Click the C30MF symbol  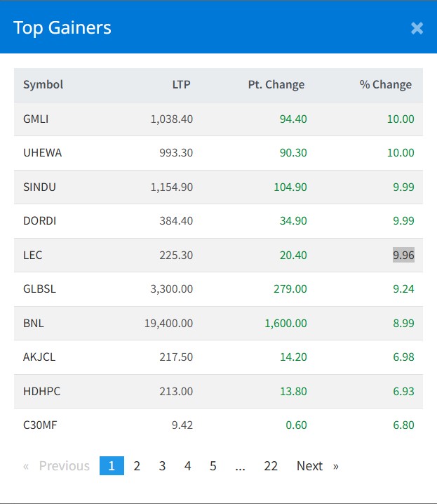(39, 425)
